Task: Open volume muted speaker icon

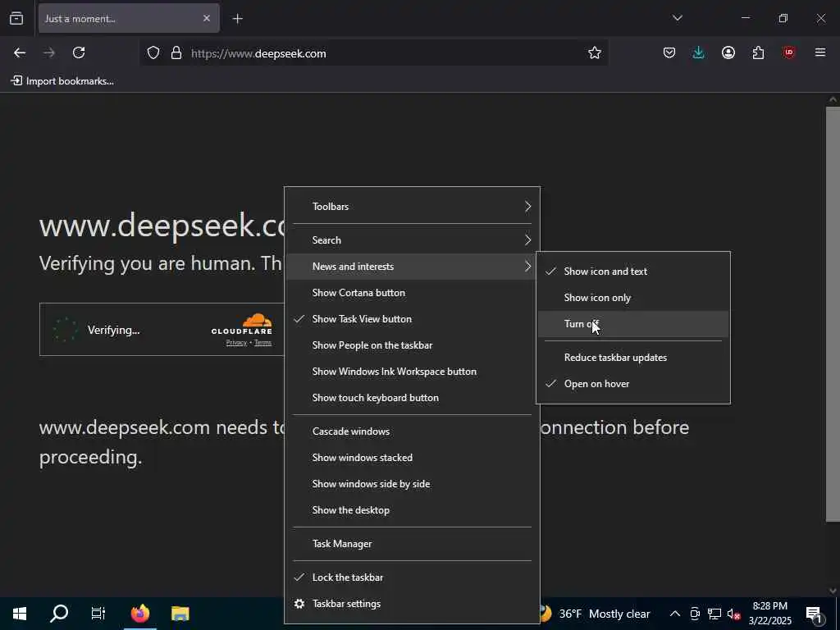Action: click(734, 614)
